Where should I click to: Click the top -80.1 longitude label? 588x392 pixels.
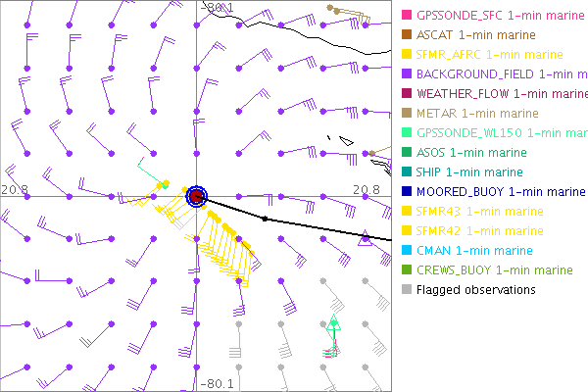(217, 8)
